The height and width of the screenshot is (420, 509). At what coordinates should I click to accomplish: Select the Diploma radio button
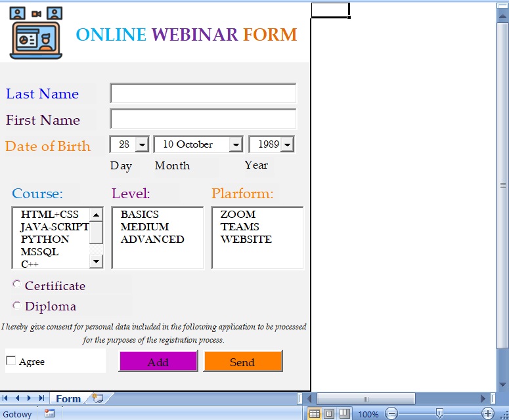pos(16,305)
